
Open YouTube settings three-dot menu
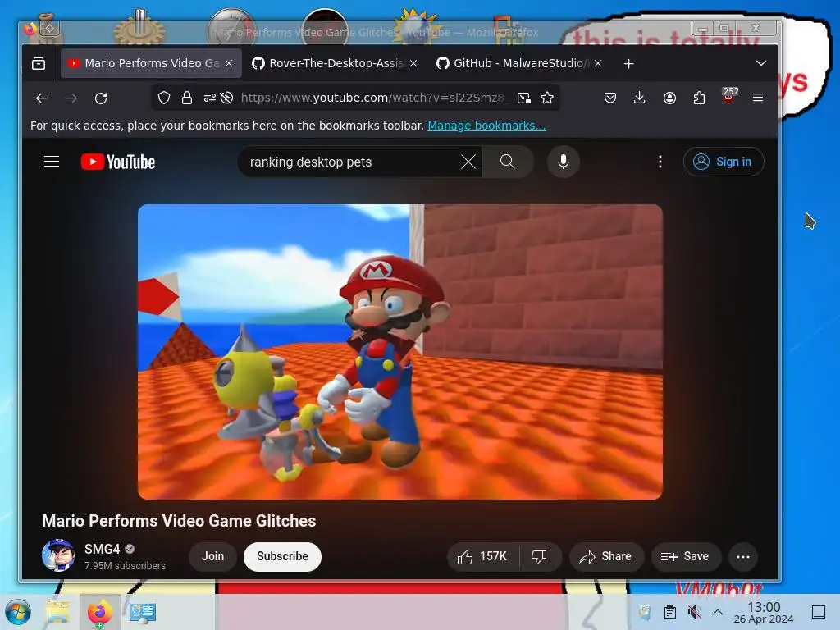[660, 162]
